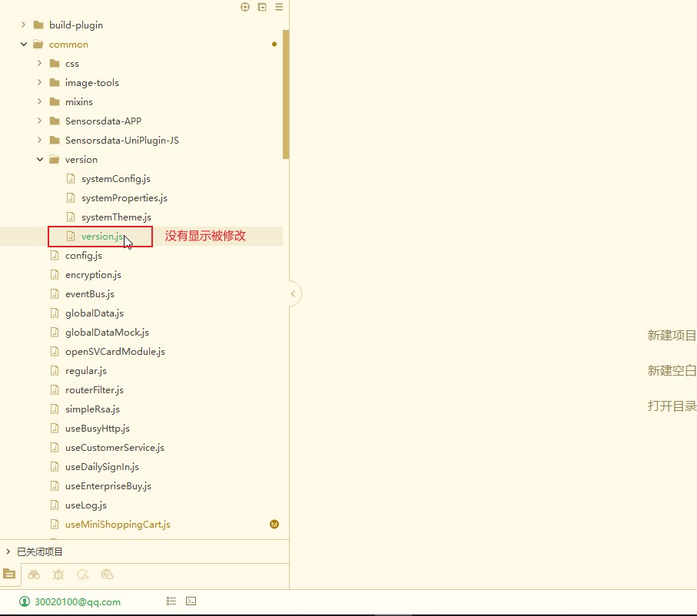Viewport: 697px width, 616px height.
Task: Open the project panel hamburger menu
Action: tap(279, 7)
